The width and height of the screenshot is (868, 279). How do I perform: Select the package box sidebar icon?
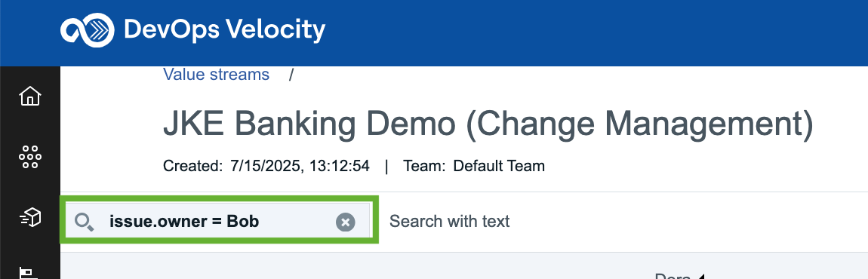click(30, 218)
